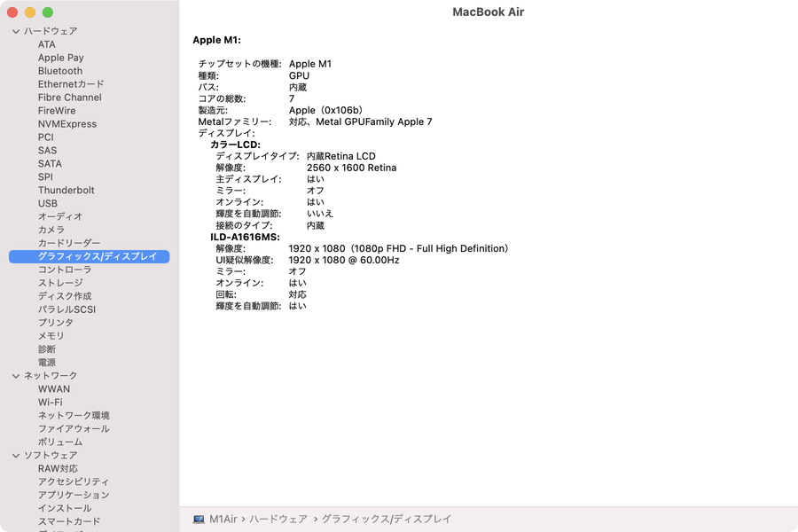This screenshot has width=798, height=532.
Task: Select FireWire in the sidebar
Action: click(x=57, y=111)
